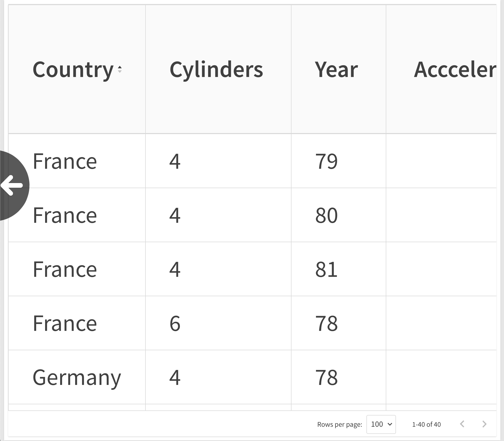Open the Rows per page dropdown showing 100
Image resolution: width=504 pixels, height=441 pixels.
(381, 424)
